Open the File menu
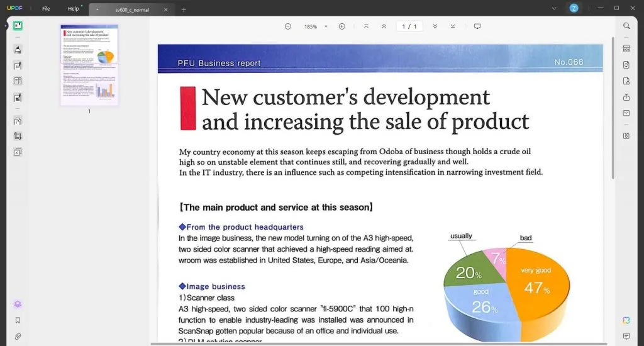This screenshot has width=644, height=346. pyautogui.click(x=46, y=9)
